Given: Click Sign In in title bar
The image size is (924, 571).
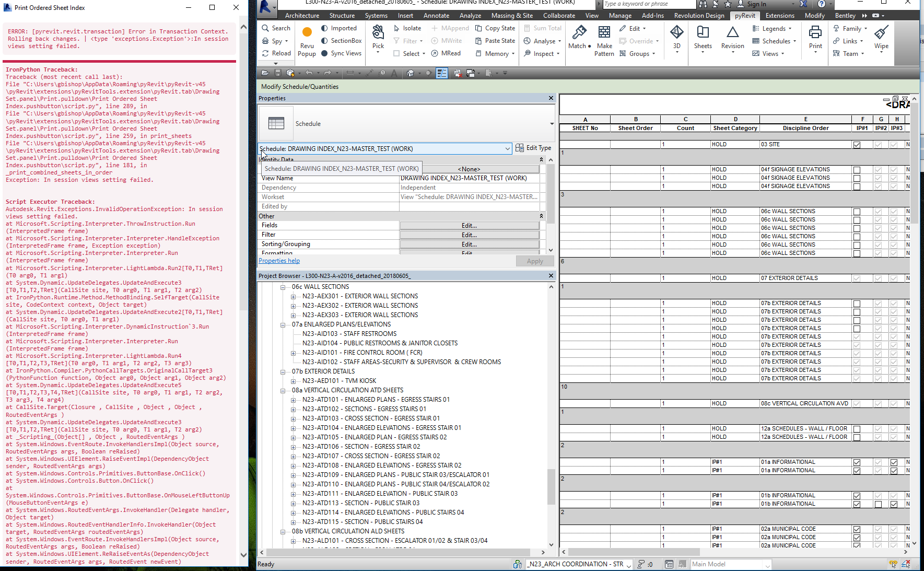Looking at the screenshot, I should pyautogui.click(x=752, y=4).
